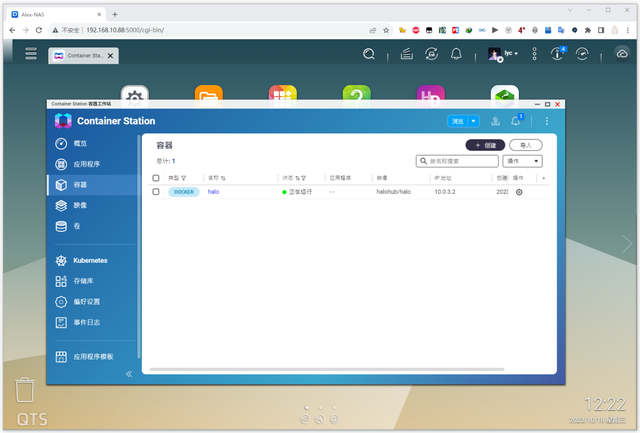Click the gear icon for the halo container
Viewport: 640px width, 433px height.
519,191
